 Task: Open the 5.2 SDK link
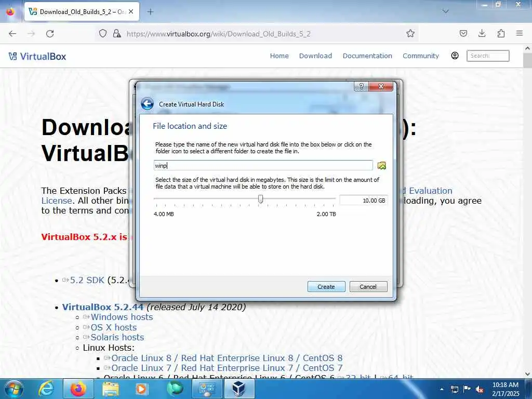click(x=87, y=280)
